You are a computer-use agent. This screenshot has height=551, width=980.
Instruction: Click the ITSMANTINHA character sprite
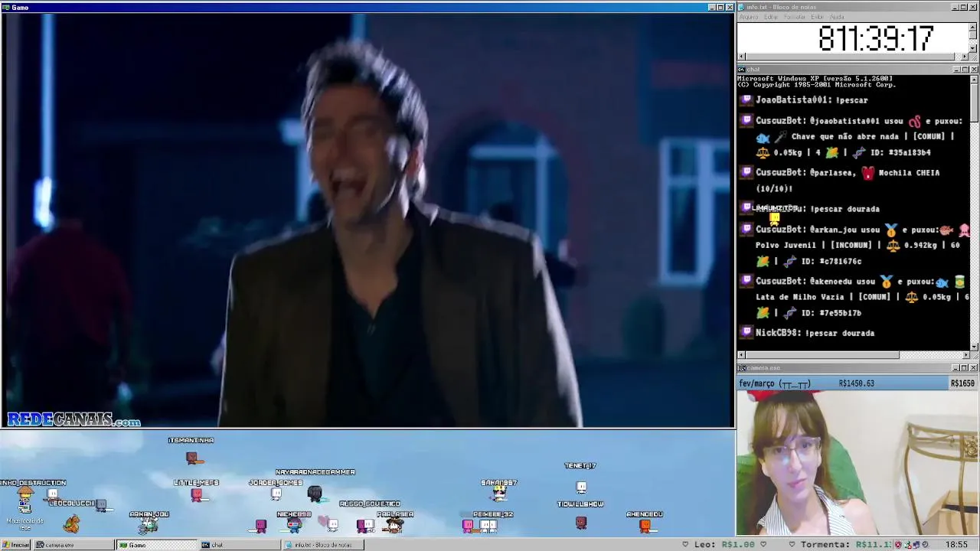(191, 458)
